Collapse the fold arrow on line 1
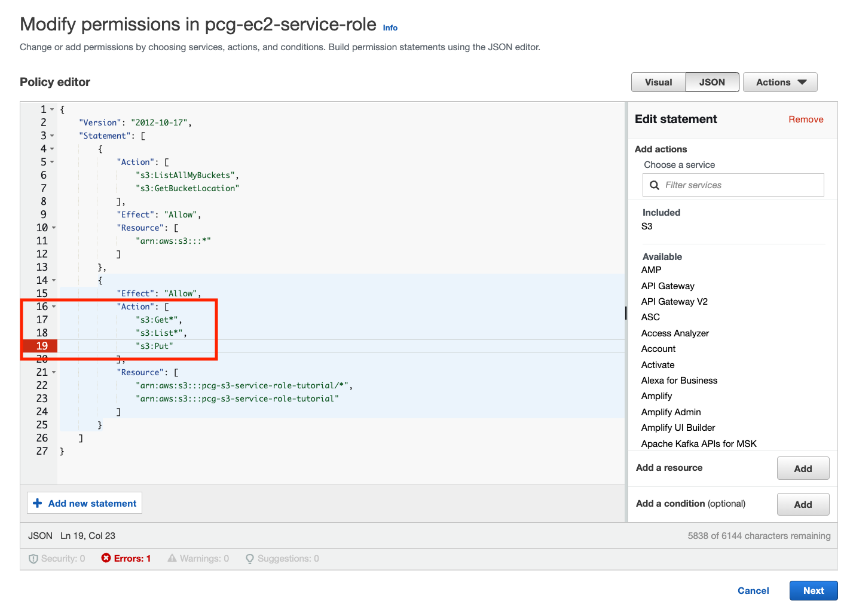Viewport: 847px width, 616px height. tap(52, 109)
